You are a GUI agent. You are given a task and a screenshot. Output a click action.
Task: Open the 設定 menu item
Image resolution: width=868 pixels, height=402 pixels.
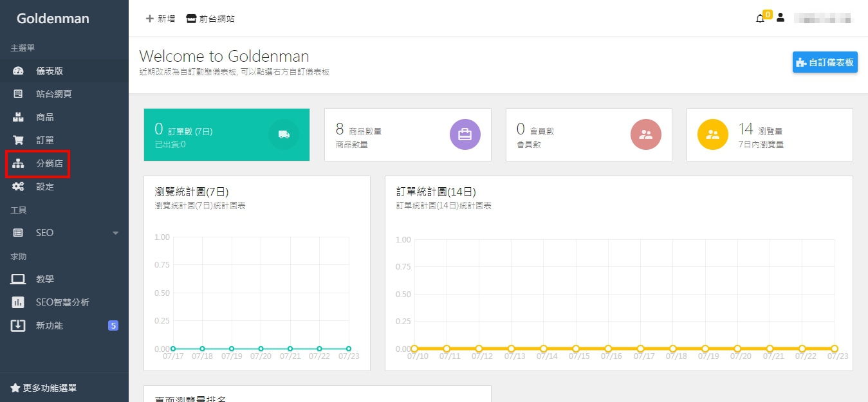coord(64,187)
